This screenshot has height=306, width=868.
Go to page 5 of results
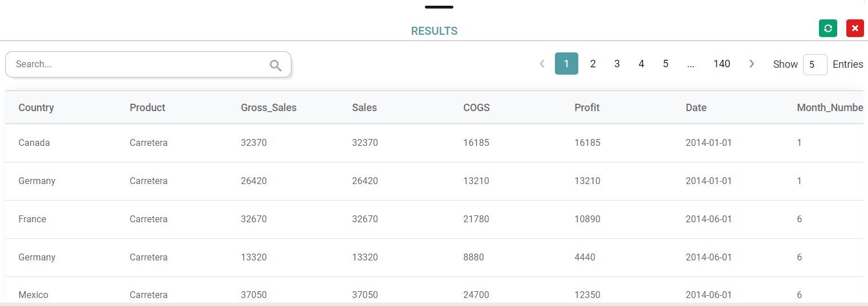pyautogui.click(x=666, y=64)
